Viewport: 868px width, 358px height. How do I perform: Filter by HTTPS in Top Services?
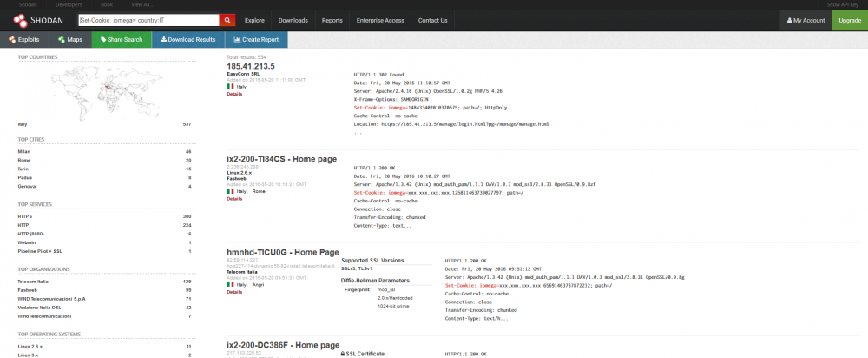pyautogui.click(x=25, y=215)
